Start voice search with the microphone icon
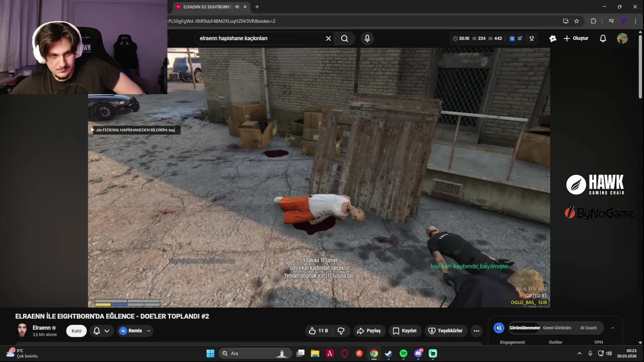 point(367,38)
